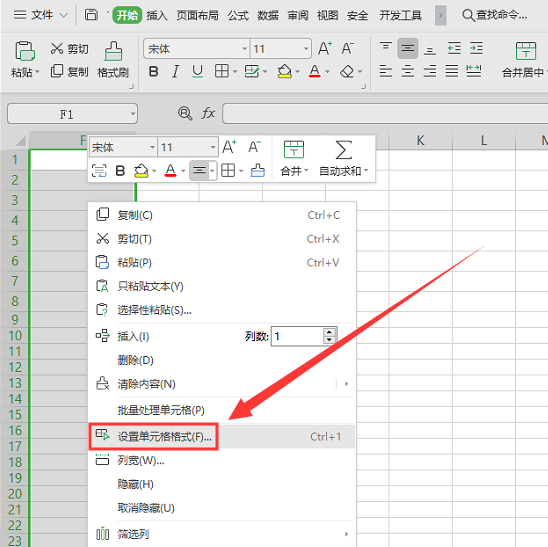Open the ribbon font color dropdown arrow
Screen dimensions: 548x547
(x=327, y=72)
